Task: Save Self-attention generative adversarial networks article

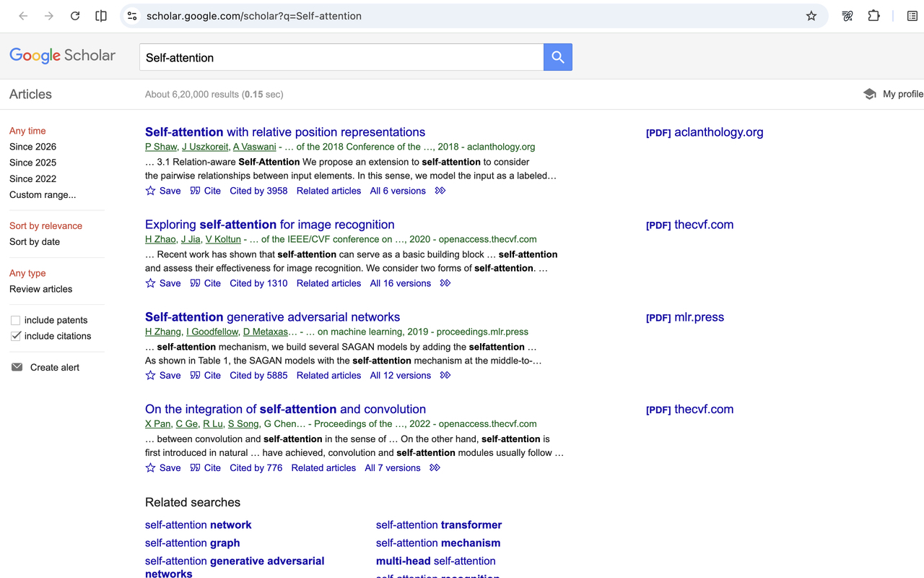Action: [x=163, y=375]
